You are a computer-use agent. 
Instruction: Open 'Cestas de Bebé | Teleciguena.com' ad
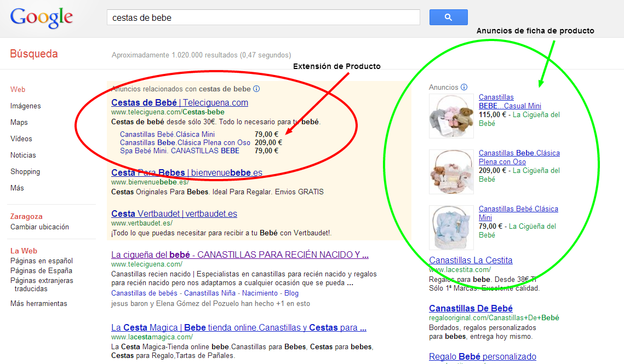(x=180, y=102)
